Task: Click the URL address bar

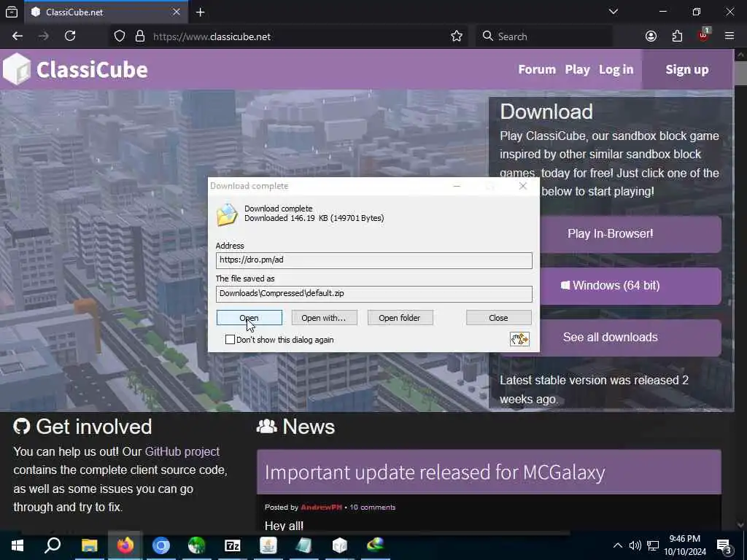Action: [x=288, y=36]
